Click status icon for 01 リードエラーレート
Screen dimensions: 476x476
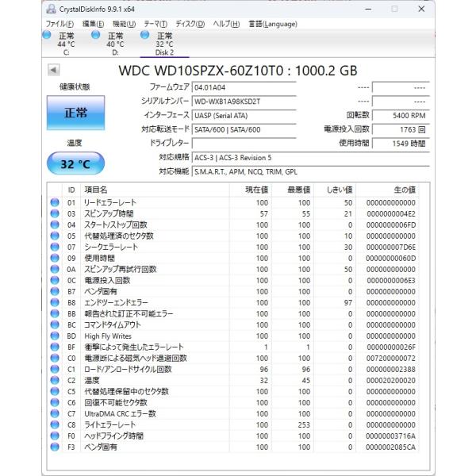pyautogui.click(x=55, y=202)
